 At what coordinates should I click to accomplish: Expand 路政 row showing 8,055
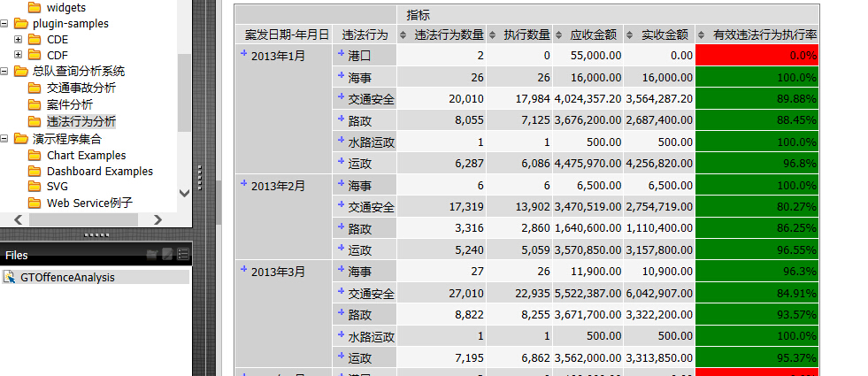341,118
